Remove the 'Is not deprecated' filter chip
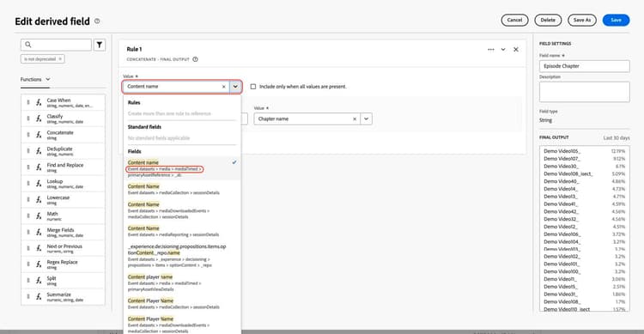 (x=60, y=59)
